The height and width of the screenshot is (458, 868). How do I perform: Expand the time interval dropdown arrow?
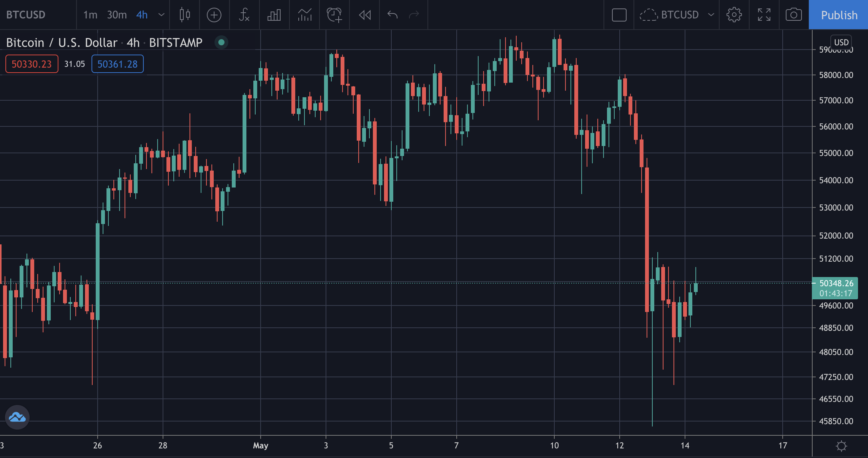point(161,15)
